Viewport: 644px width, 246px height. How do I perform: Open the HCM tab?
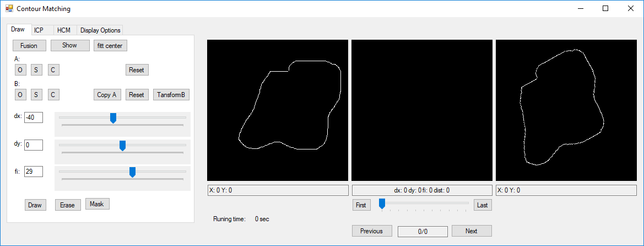click(x=63, y=30)
